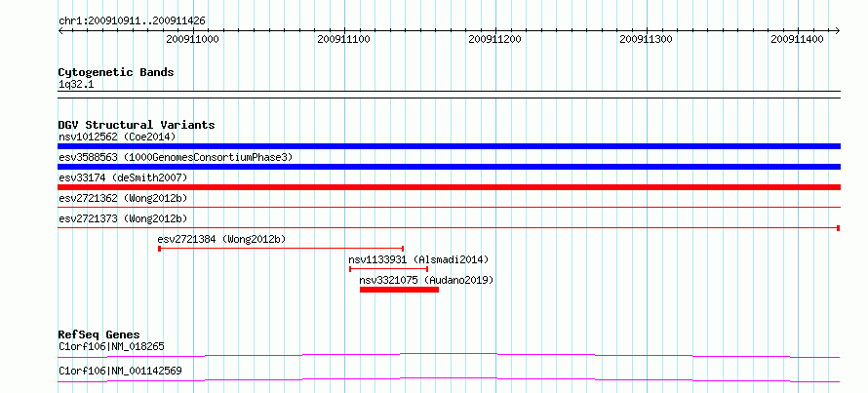Click the DGV Structural Variants track heading
This screenshot has height=393, width=868.
137,125
